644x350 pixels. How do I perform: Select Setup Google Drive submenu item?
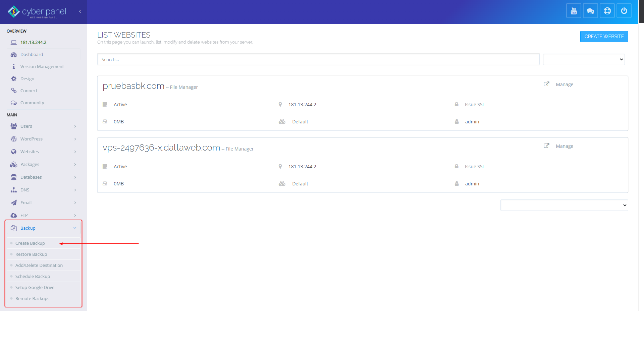click(x=35, y=288)
